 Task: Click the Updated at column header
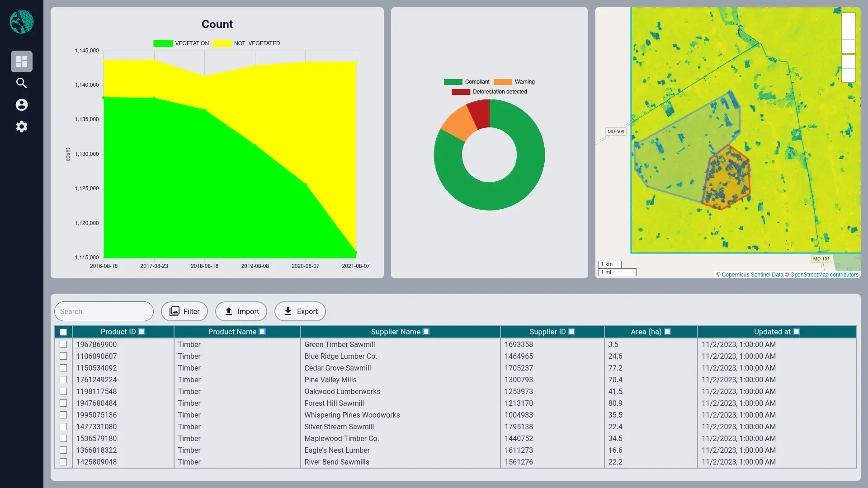coord(772,332)
